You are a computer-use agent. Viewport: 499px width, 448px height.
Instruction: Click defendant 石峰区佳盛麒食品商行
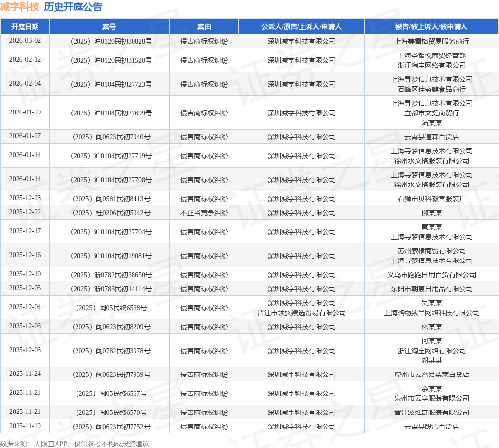[x=432, y=89]
